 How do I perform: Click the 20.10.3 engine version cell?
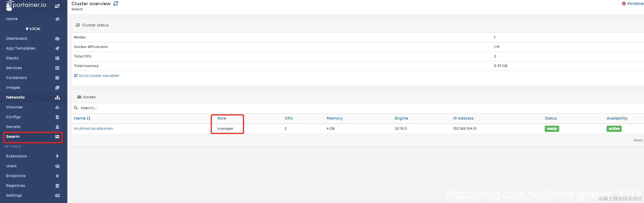(401, 128)
